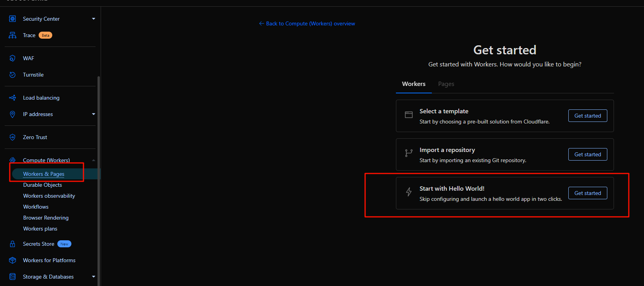Expand the Storage & Databases dropdown arrow
This screenshot has height=286, width=644.
click(94, 277)
